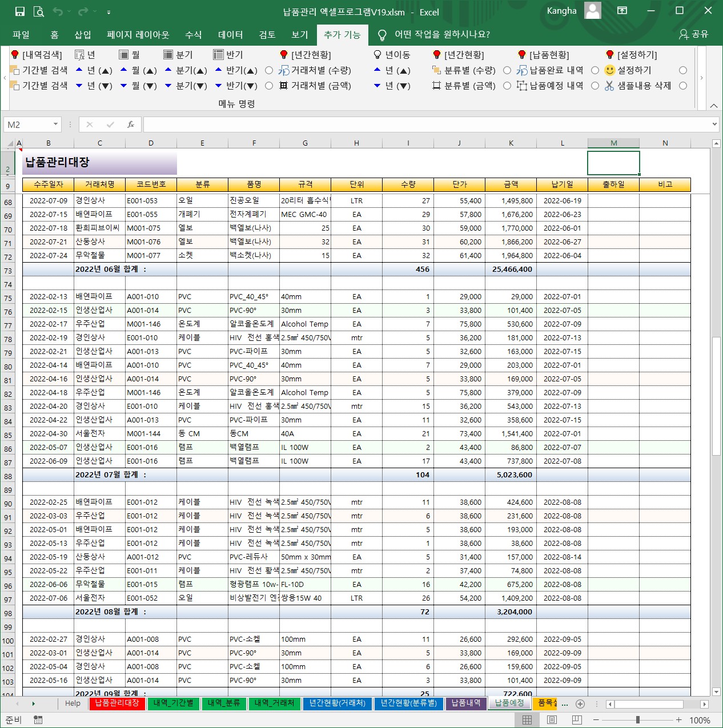
Task: Show more sheet tabs via ellipsis
Action: [565, 703]
